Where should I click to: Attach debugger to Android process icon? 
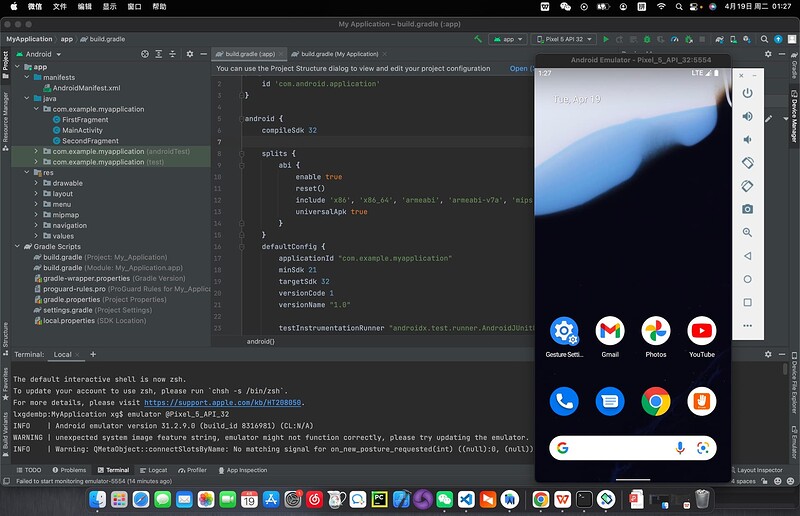coord(689,39)
